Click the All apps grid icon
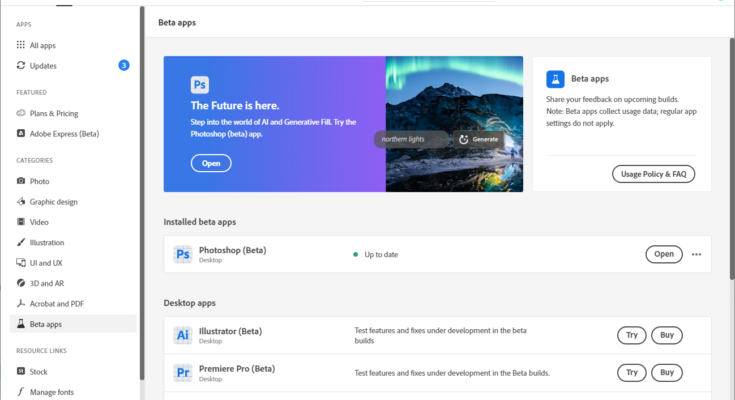 point(21,45)
